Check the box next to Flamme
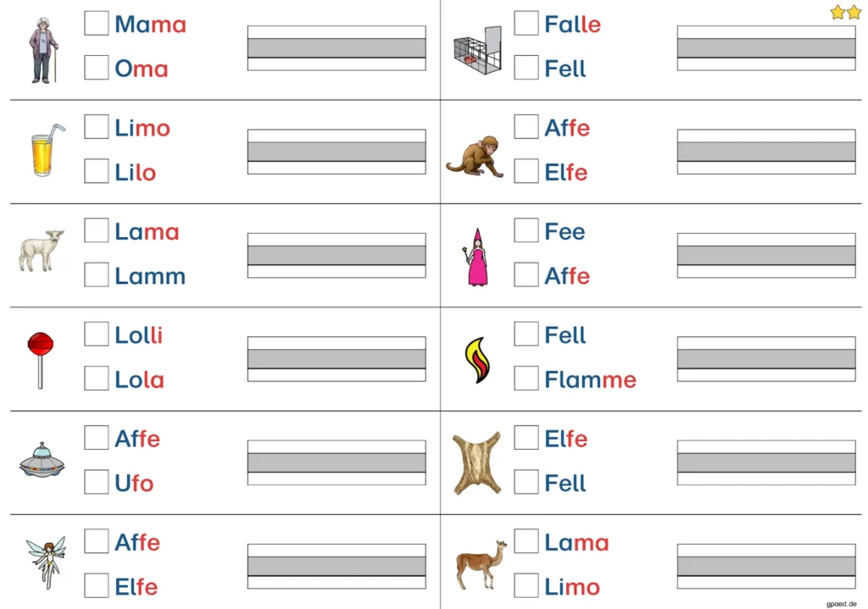The image size is (868, 609). (526, 379)
